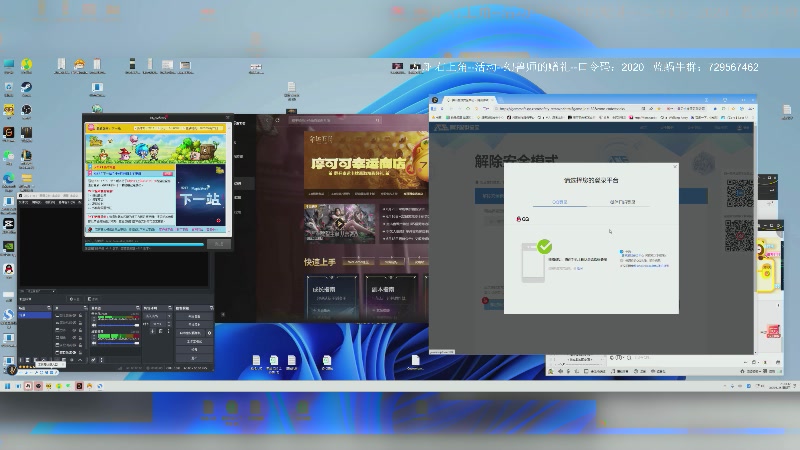Select the active browser tab
Image resolution: width=800 pixels, height=450 pixels.
(470, 100)
